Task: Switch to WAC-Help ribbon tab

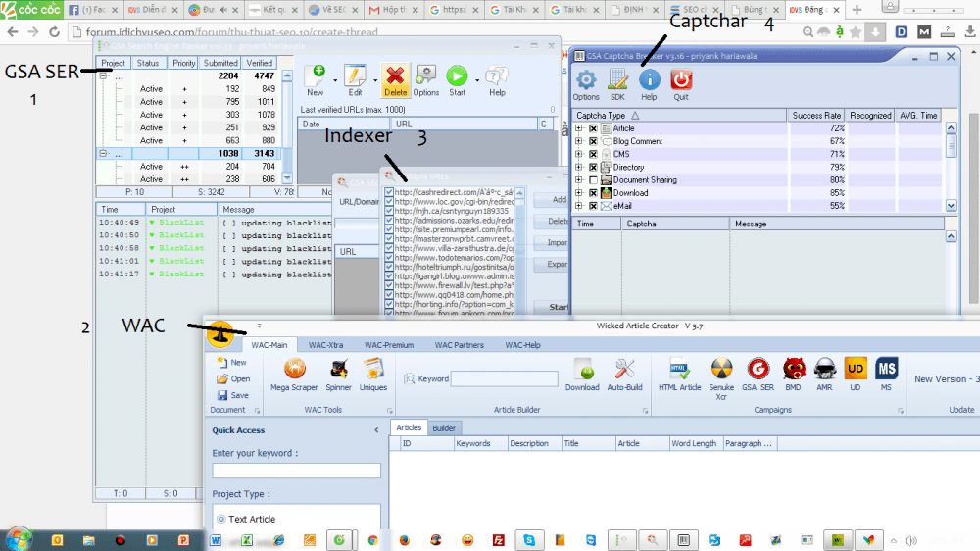Action: (522, 344)
